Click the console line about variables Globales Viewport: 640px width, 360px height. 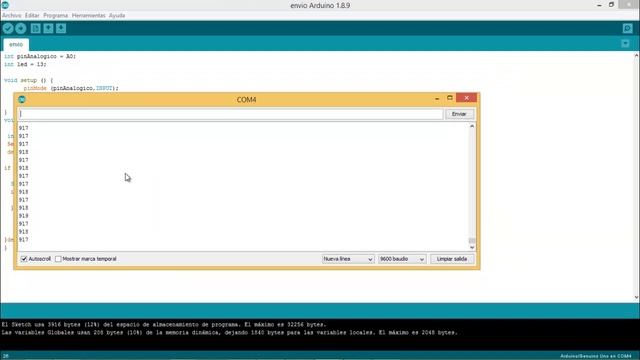(x=229, y=333)
